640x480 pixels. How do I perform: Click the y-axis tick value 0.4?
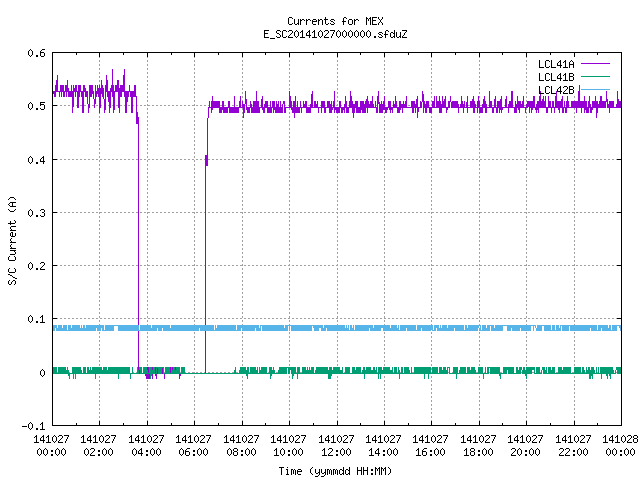click(x=36, y=160)
